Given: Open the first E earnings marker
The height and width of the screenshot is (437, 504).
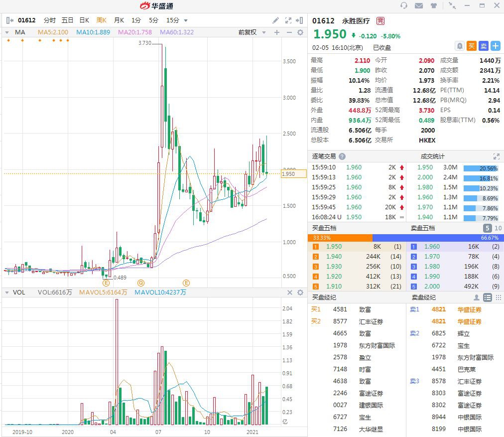Looking at the screenshot, I should [106, 284].
